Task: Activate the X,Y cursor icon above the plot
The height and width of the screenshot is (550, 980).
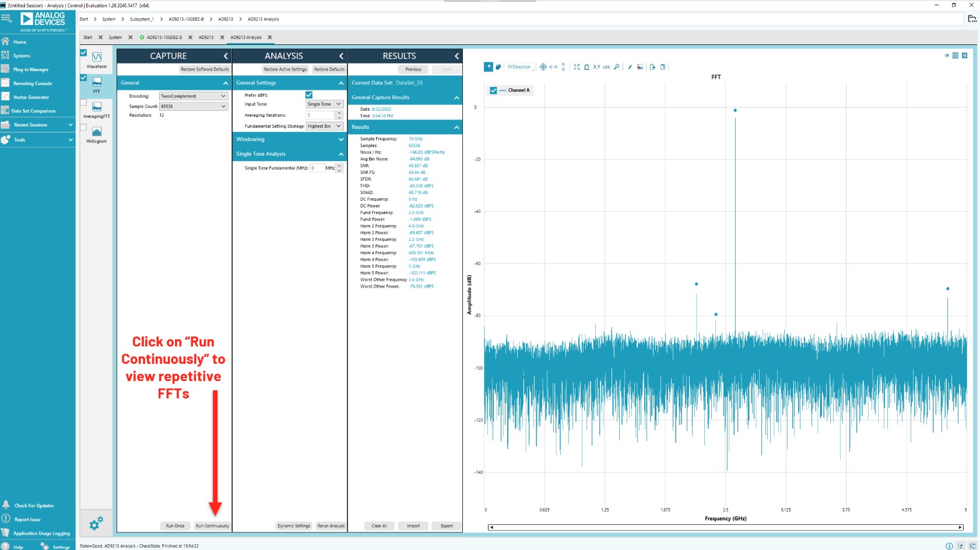Action: click(595, 66)
